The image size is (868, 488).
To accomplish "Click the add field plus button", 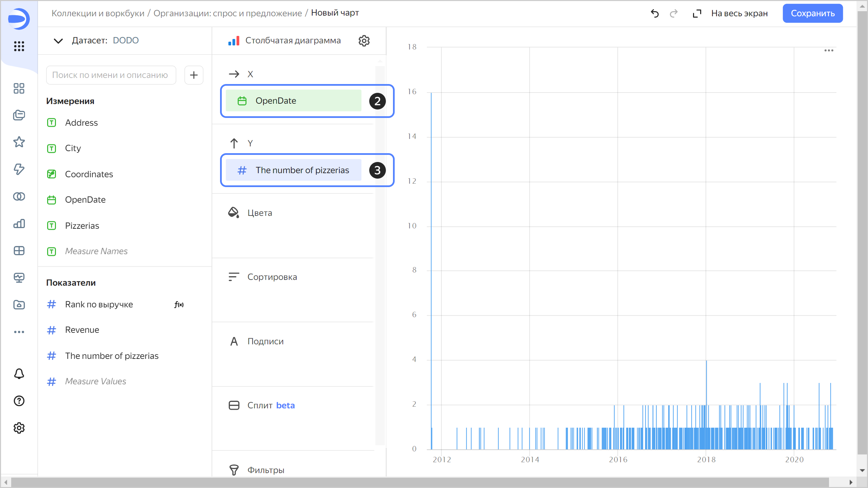I will click(x=194, y=75).
